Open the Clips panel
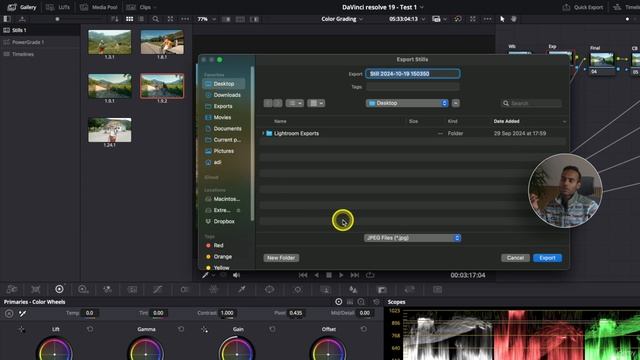The width and height of the screenshot is (640, 360). (141, 7)
